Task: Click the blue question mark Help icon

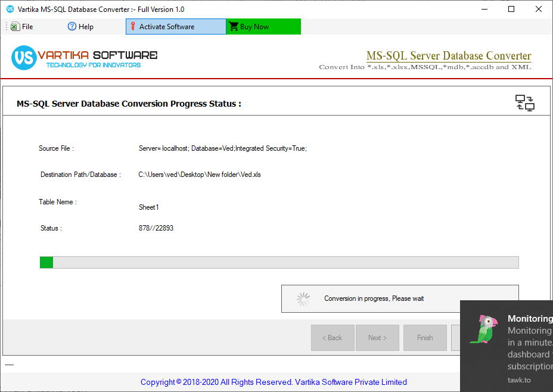Action: click(72, 26)
